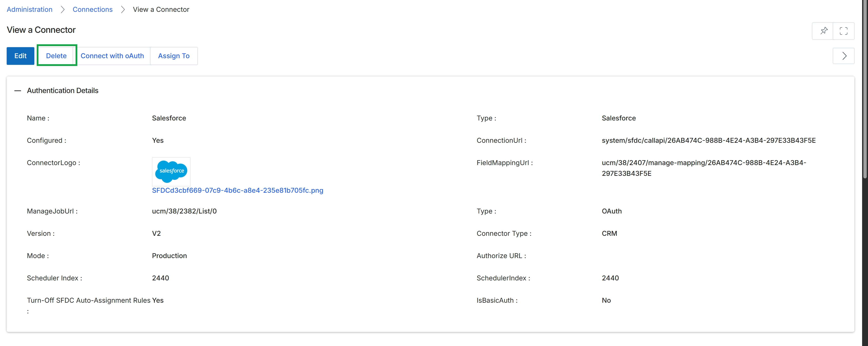
Task: Click the Authentication Details heading
Action: pos(63,91)
